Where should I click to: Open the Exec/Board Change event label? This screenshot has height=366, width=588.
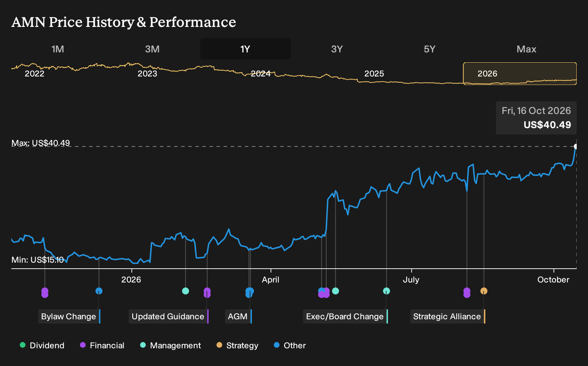pos(346,316)
